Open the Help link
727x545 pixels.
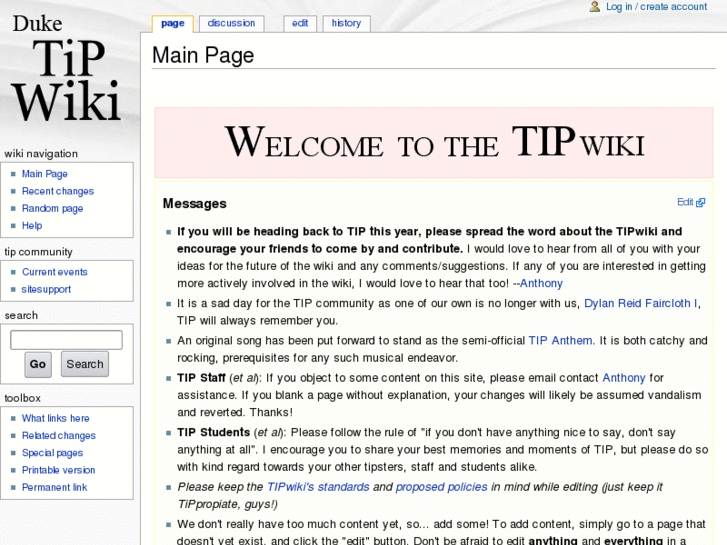tap(32, 225)
